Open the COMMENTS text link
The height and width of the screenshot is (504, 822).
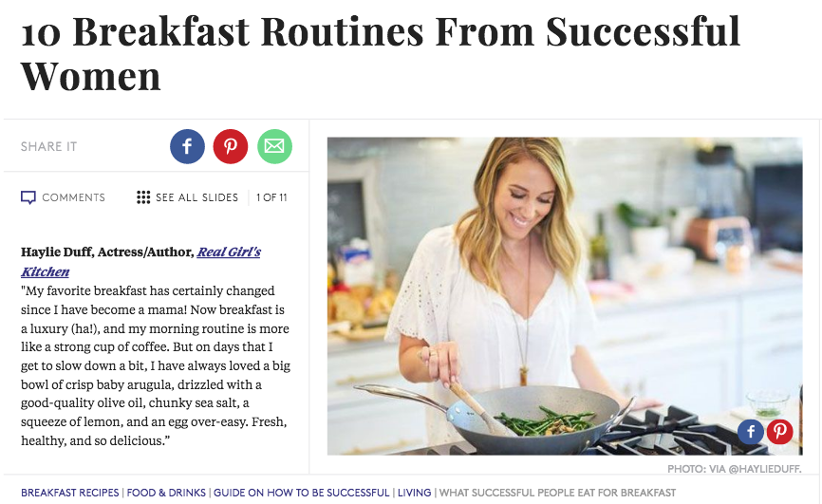(73, 197)
